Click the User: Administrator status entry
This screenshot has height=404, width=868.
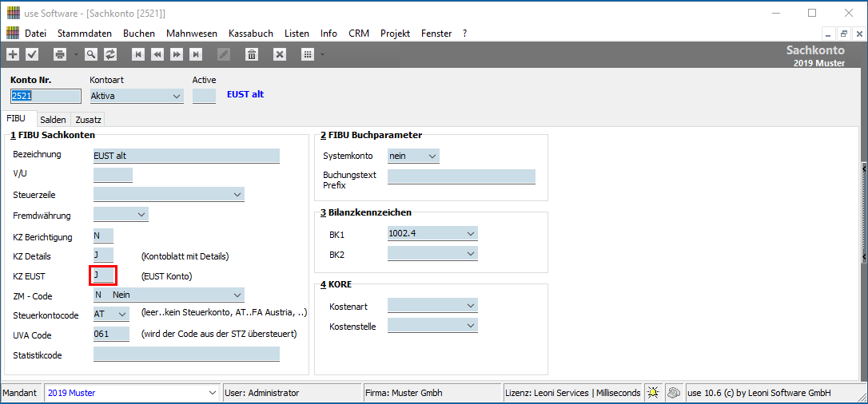click(291, 393)
